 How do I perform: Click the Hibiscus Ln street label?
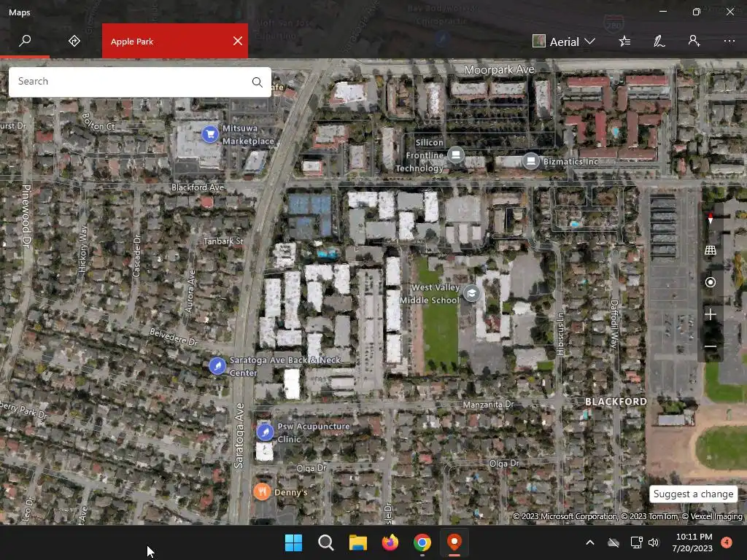(x=561, y=334)
